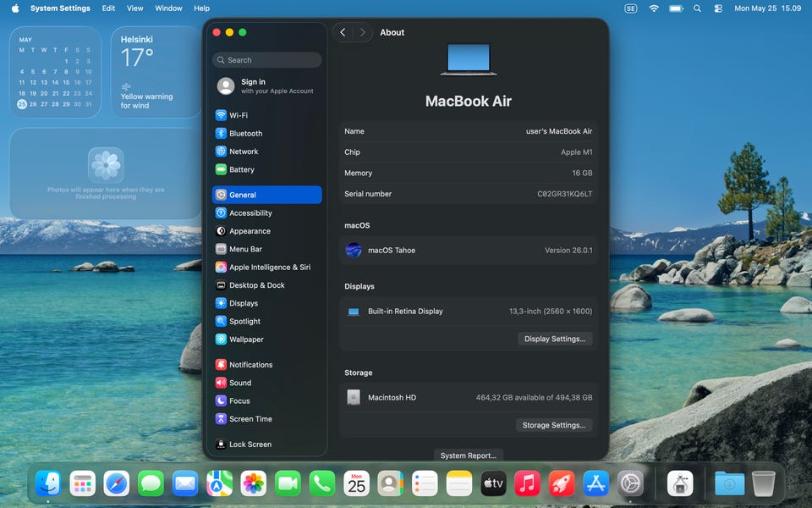Screen dimensions: 812x508
Task: Open FaceTime from the Dock
Action: pyautogui.click(x=288, y=483)
